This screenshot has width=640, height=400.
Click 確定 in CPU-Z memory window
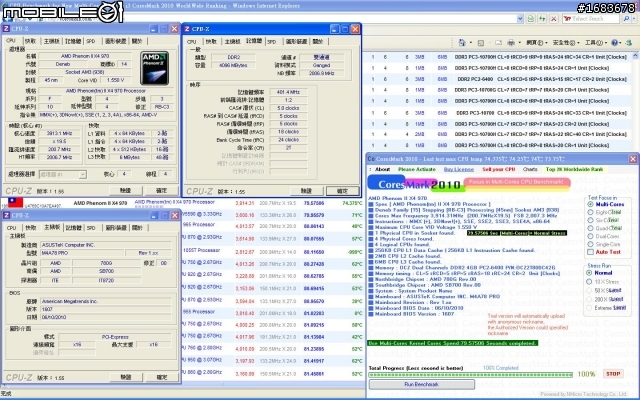tap(342, 191)
